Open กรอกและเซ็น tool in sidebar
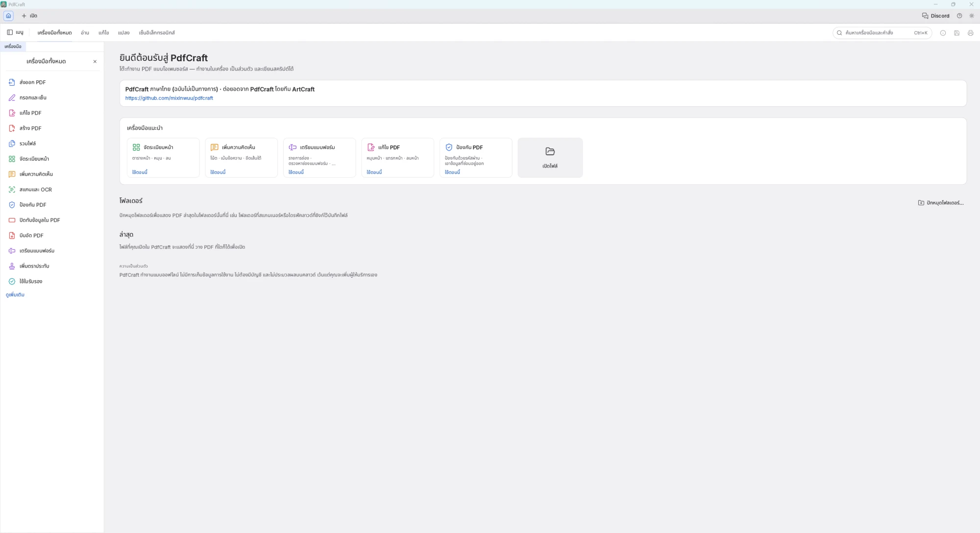Screen dimensions: 980x533 pyautogui.click(x=52, y=97)
